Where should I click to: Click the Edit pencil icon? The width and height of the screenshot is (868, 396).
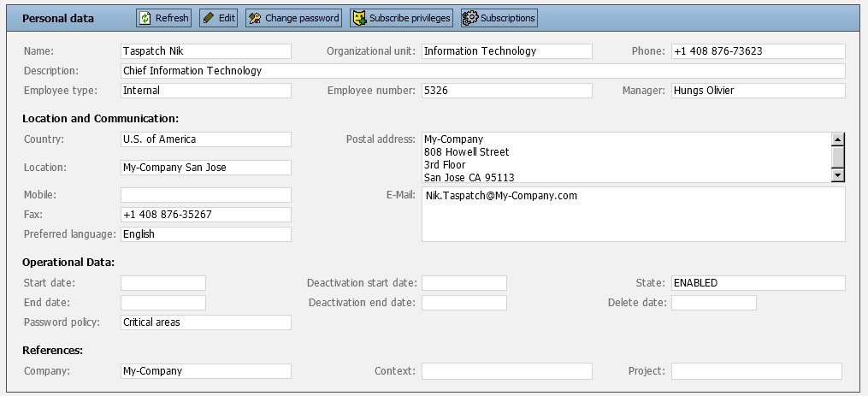[209, 18]
